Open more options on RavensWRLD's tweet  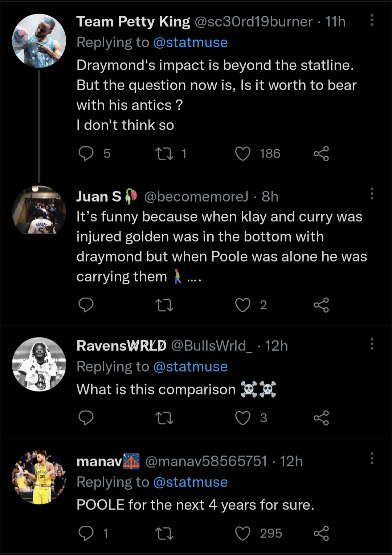(372, 344)
